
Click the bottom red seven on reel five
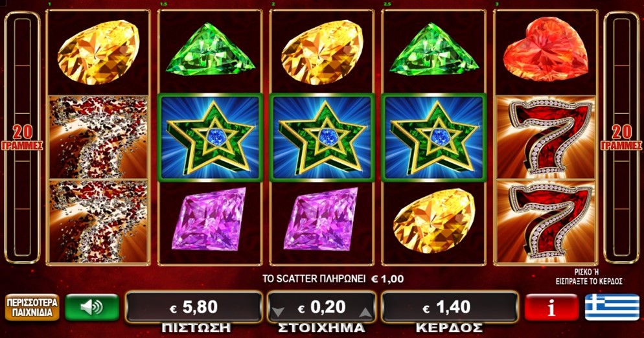click(546, 222)
